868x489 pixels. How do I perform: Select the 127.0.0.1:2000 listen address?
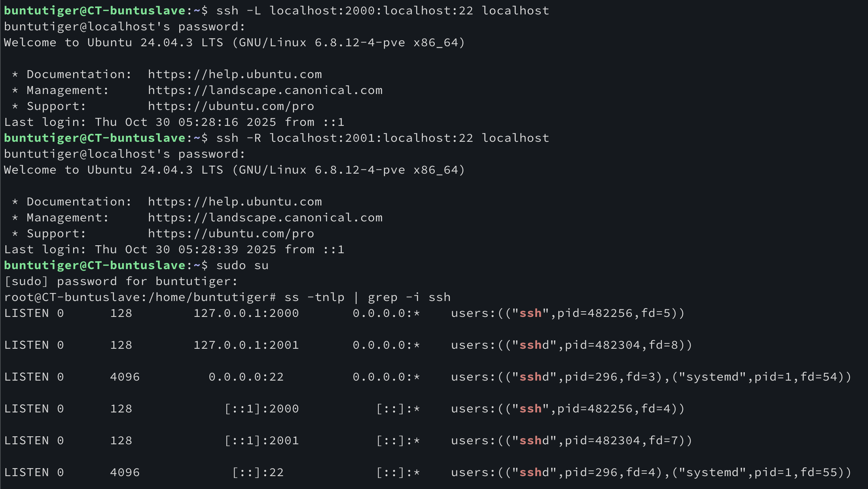(x=246, y=313)
